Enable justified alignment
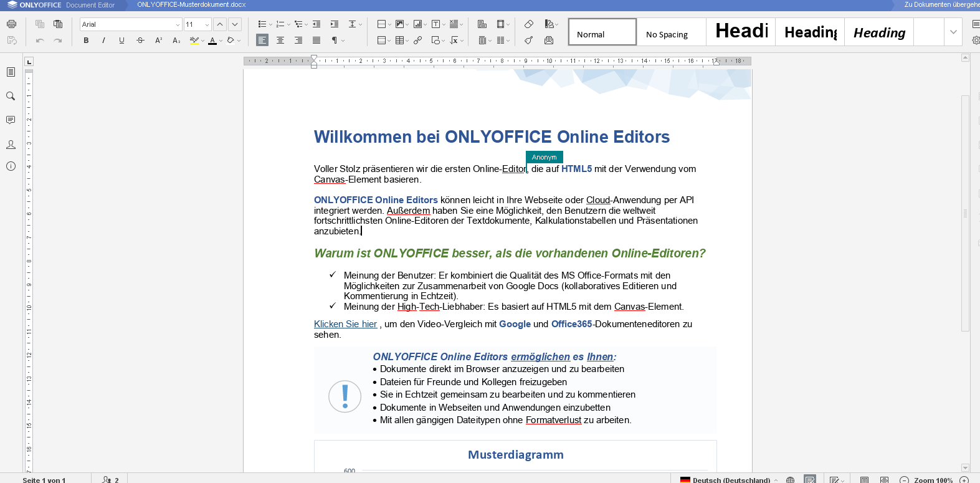Viewport: 980px width, 483px height. [316, 41]
